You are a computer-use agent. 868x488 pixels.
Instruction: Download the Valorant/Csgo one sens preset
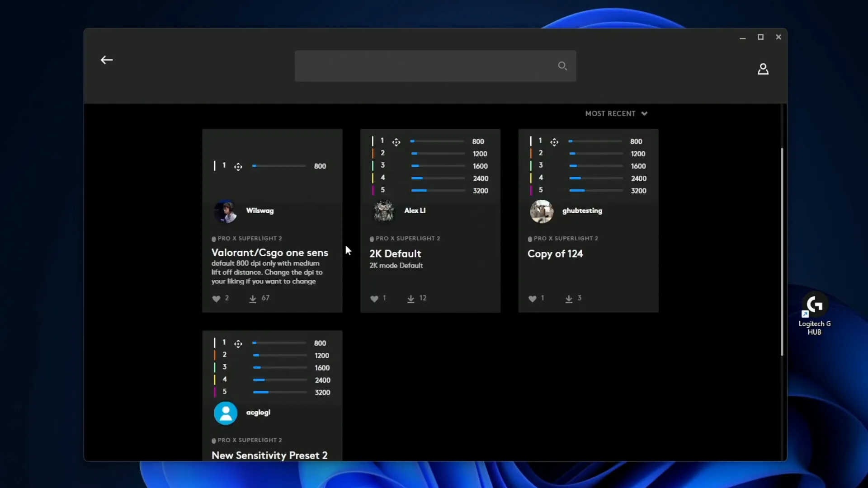(253, 298)
